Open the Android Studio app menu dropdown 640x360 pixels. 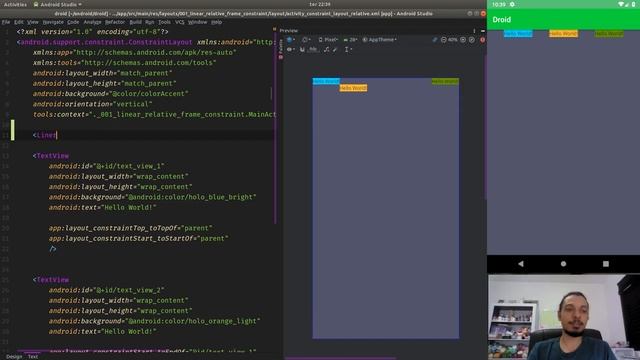[x=58, y=4]
